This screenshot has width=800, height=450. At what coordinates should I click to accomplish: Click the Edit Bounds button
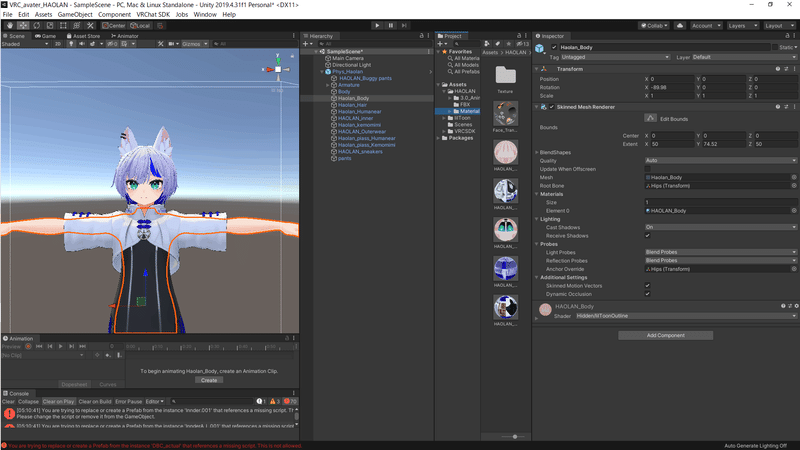point(650,118)
